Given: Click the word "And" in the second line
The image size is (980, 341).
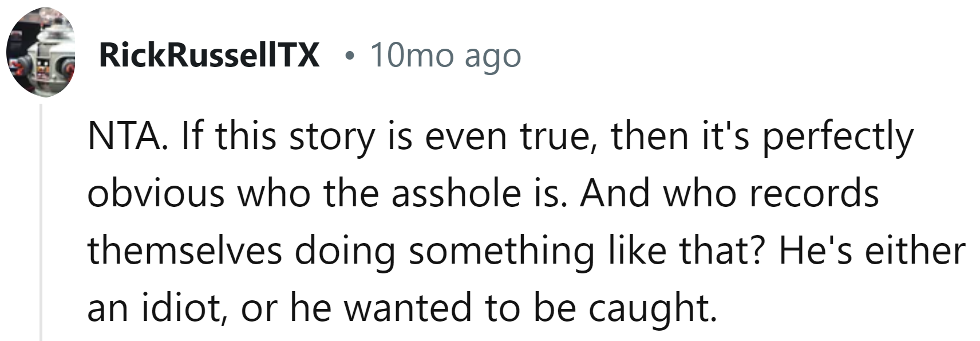Looking at the screenshot, I should [615, 194].
